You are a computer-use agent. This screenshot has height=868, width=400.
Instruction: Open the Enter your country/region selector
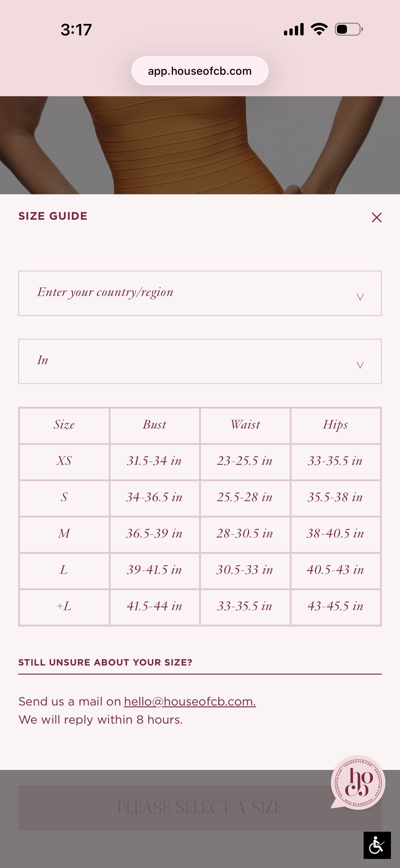coord(200,293)
